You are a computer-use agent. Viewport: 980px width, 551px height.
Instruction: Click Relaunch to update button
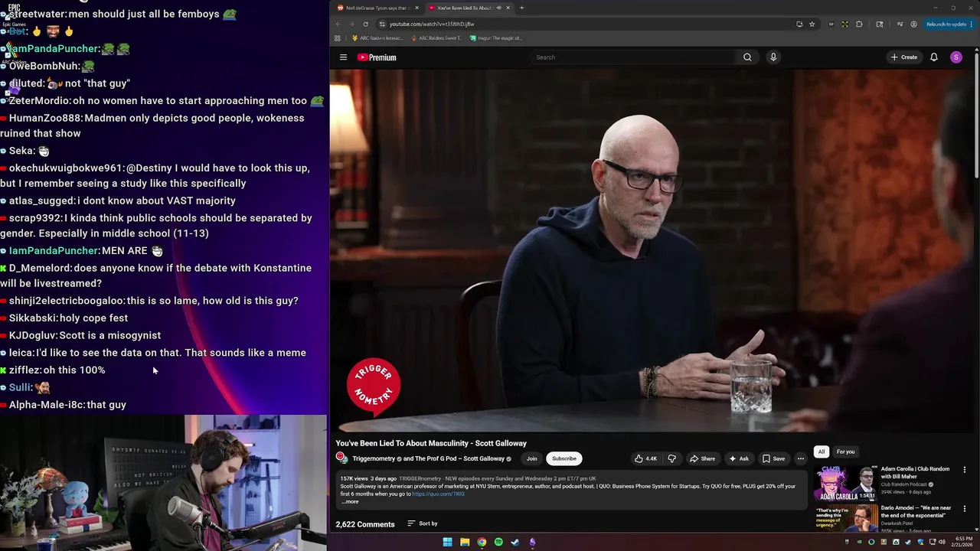[x=946, y=24]
